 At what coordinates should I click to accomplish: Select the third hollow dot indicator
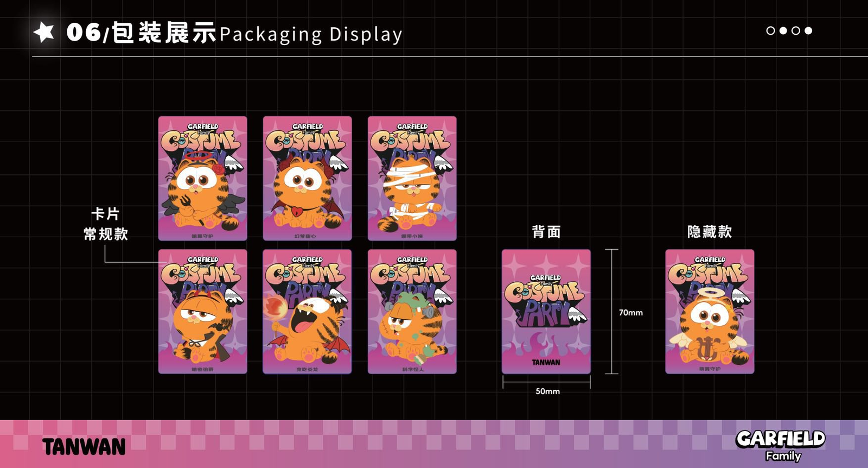(x=796, y=31)
